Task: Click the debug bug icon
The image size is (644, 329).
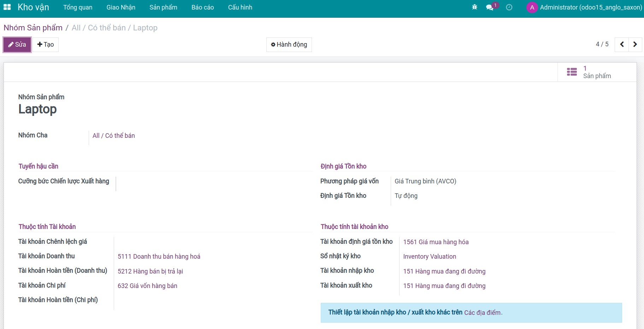Action: [474, 7]
